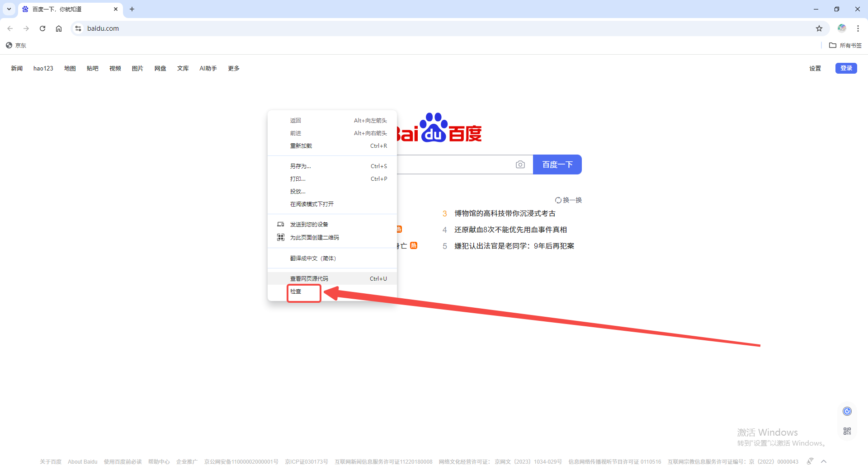
Task: Open the 图片 link
Action: (138, 68)
